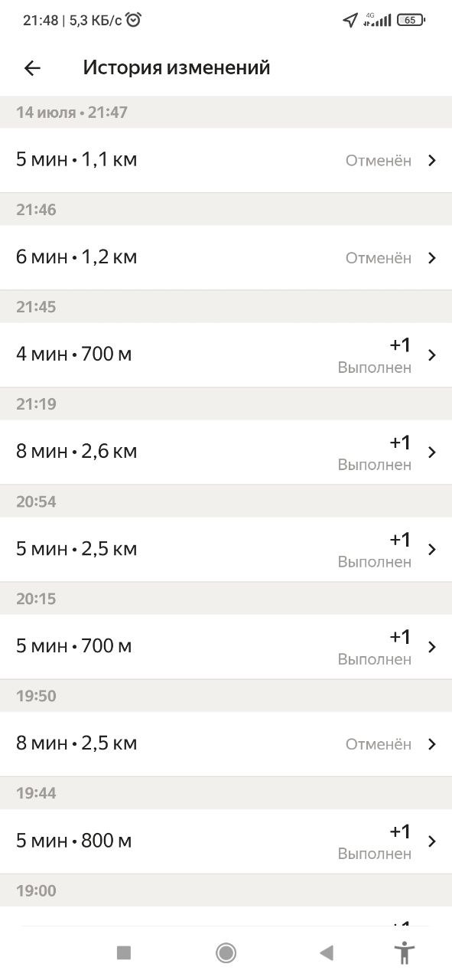This screenshot has height=980, width=452.
Task: Expand the 4 мин 700 м chevron
Action: [x=432, y=355]
